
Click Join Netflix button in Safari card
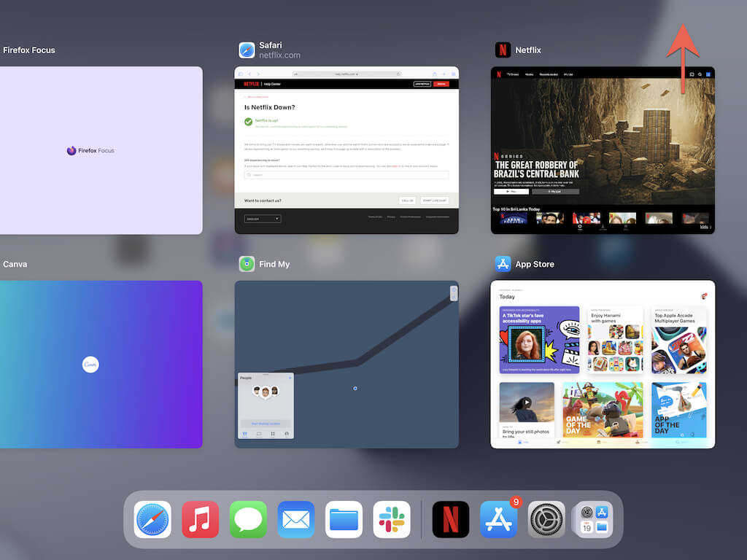(x=422, y=84)
